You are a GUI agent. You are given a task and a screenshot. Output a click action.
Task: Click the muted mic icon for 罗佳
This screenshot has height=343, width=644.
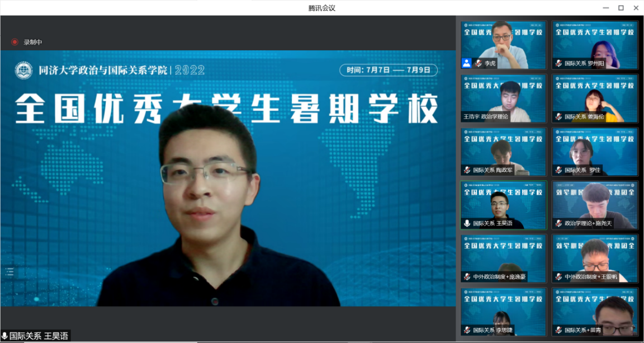pos(558,170)
